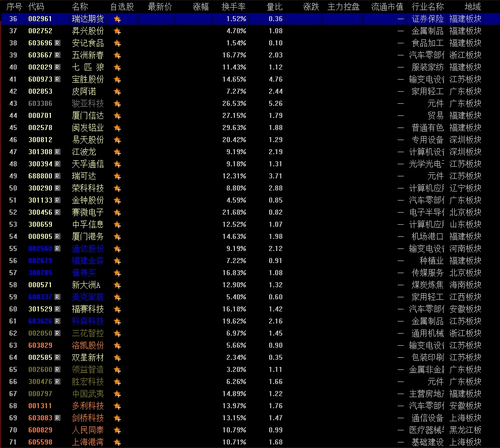Screen dimensions: 500x448
Task: Click the R badge beside code 002050
Action: [57, 333]
